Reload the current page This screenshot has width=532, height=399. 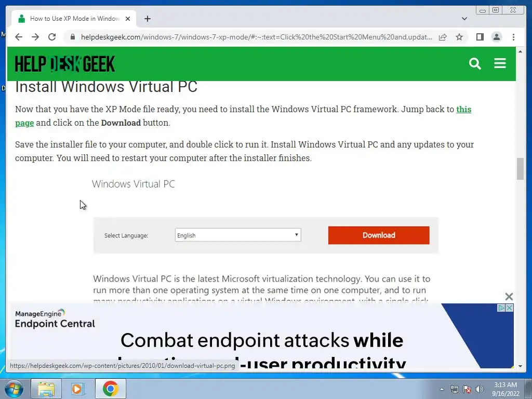click(52, 37)
